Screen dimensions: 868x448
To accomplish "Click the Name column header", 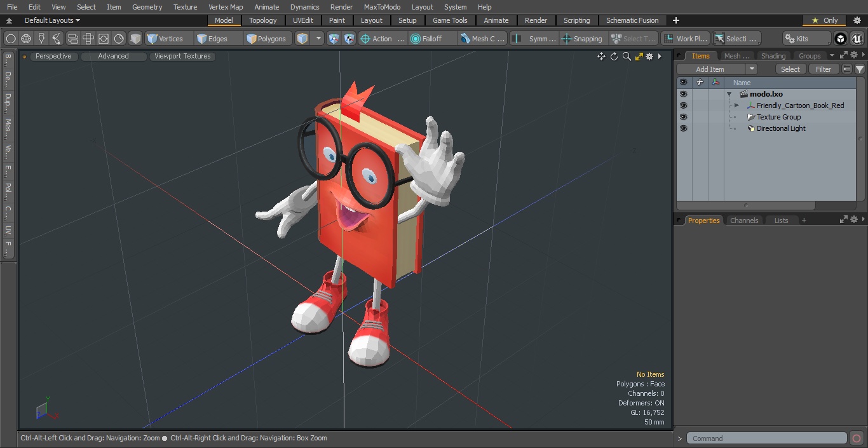I will click(790, 83).
